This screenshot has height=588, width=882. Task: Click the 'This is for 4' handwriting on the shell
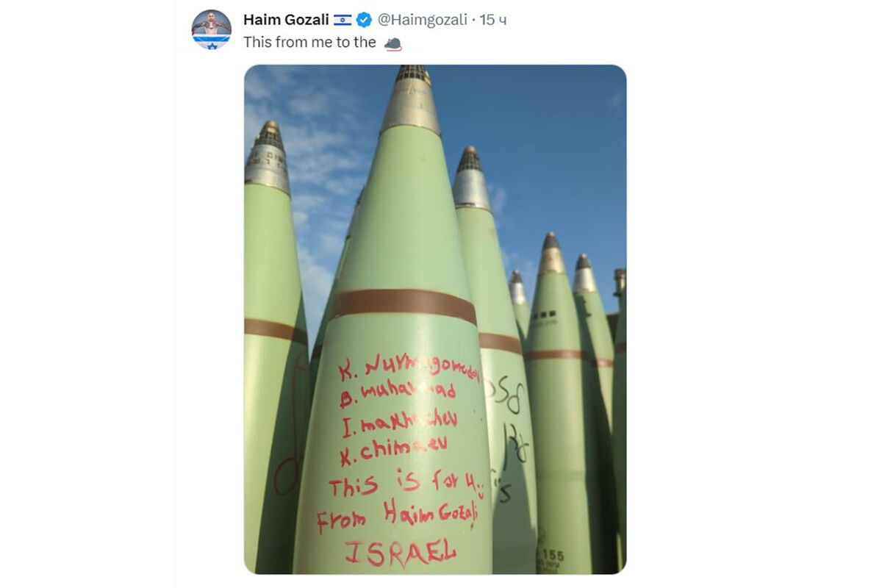(404, 482)
